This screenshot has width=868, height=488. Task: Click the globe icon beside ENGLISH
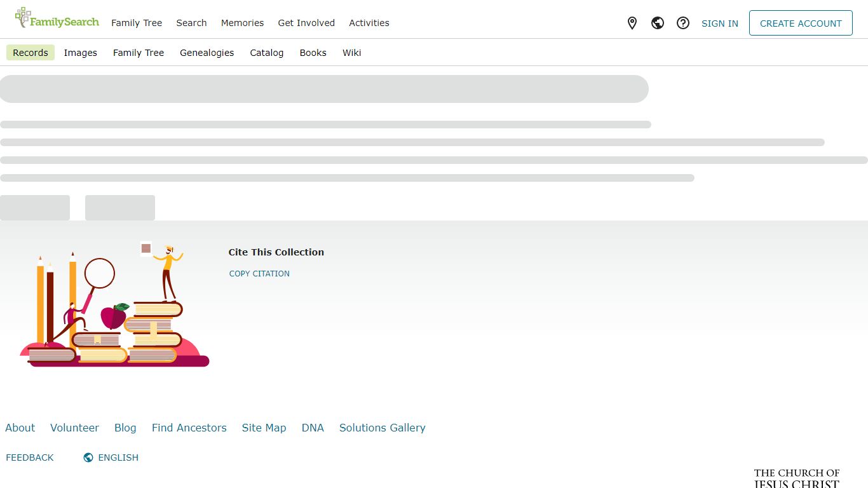click(x=88, y=457)
